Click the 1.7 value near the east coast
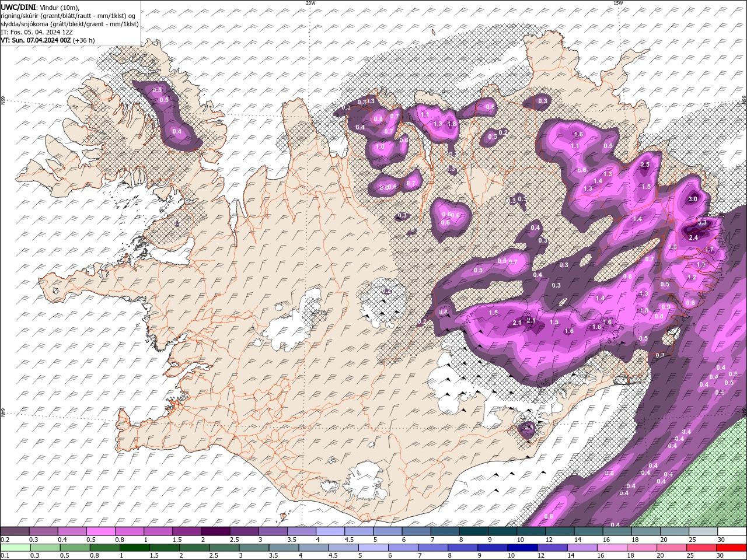 [709, 249]
